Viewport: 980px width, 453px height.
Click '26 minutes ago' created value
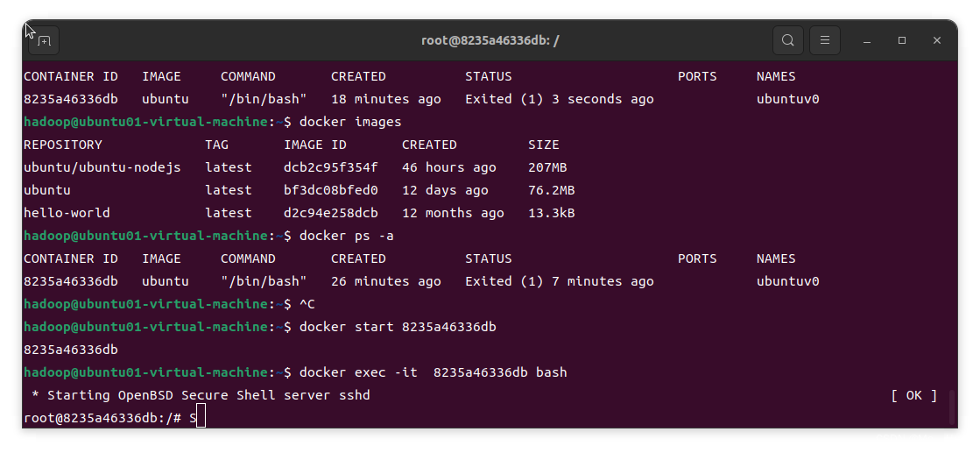(385, 281)
